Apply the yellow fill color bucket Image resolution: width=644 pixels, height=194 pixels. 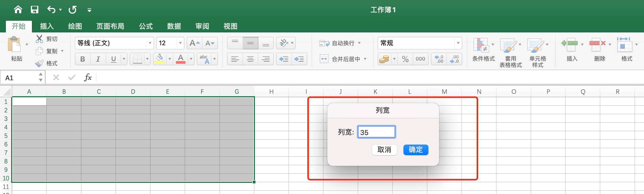pyautogui.click(x=159, y=59)
